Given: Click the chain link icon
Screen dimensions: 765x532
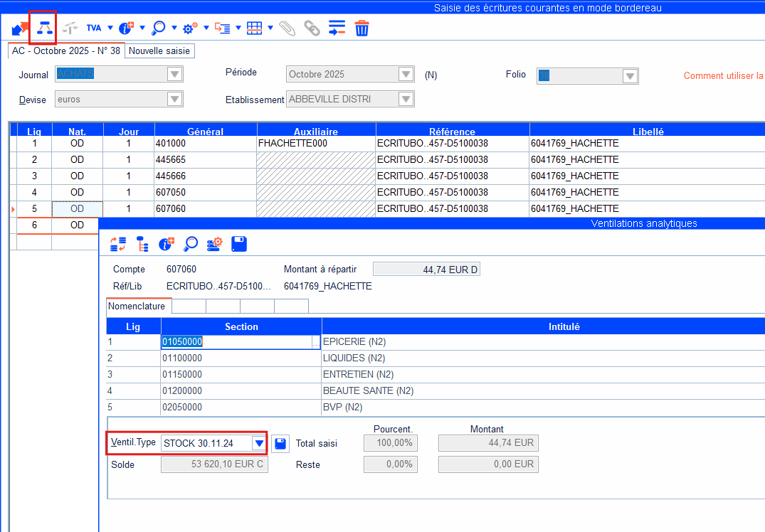Looking at the screenshot, I should (312, 28).
